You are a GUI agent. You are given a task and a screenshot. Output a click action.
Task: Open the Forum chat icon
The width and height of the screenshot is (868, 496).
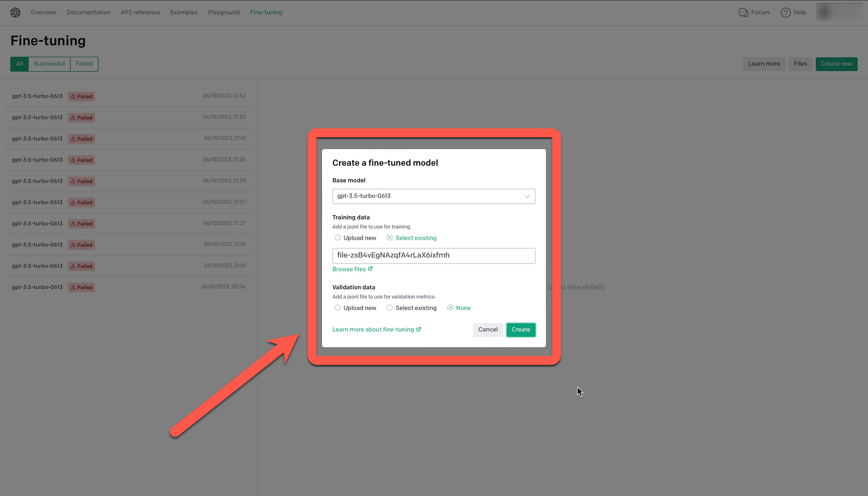(743, 13)
